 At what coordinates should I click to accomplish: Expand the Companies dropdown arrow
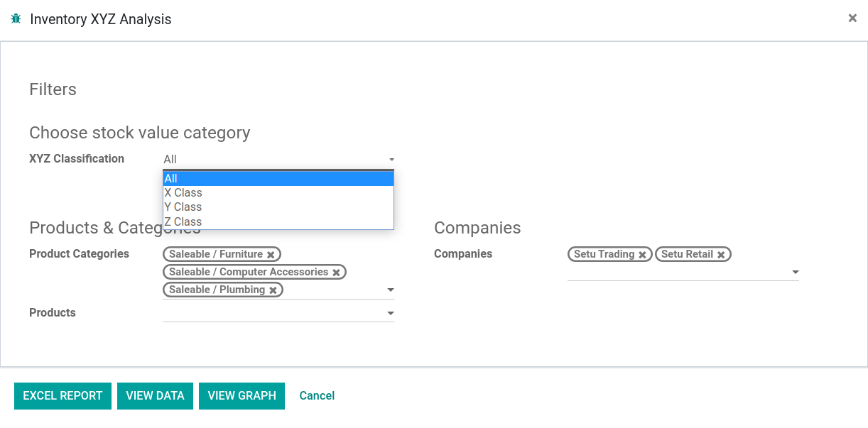796,273
